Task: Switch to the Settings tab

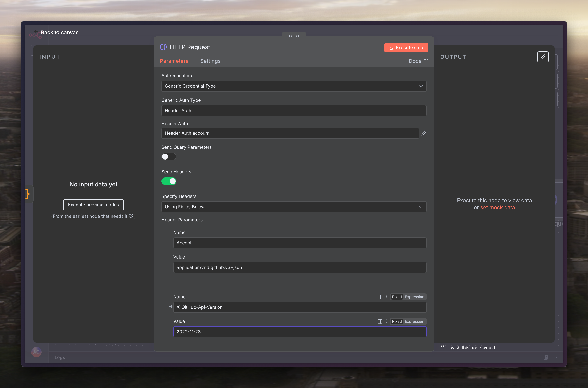Action: pyautogui.click(x=210, y=61)
